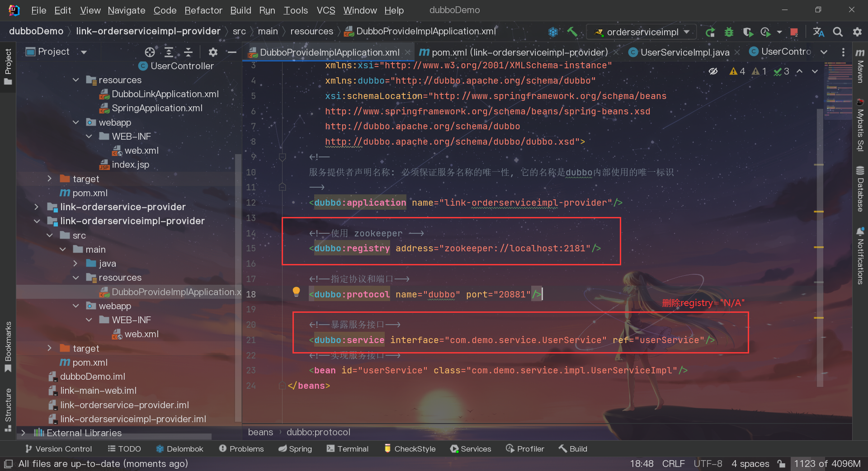Click Select Opened File target icon

pos(150,52)
